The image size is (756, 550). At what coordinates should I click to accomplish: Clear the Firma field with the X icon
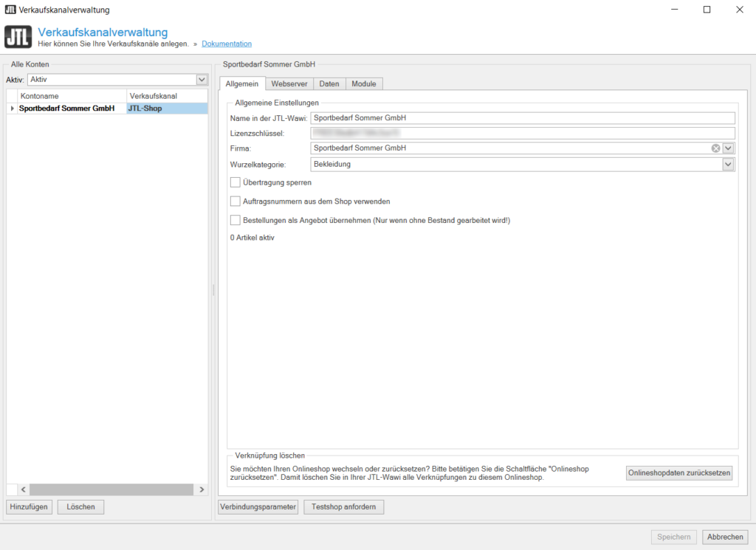[715, 148]
